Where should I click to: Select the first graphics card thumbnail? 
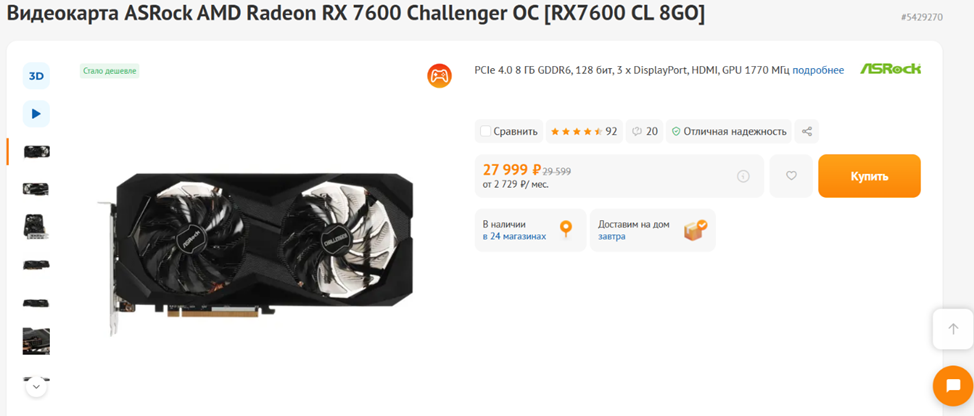(36, 151)
